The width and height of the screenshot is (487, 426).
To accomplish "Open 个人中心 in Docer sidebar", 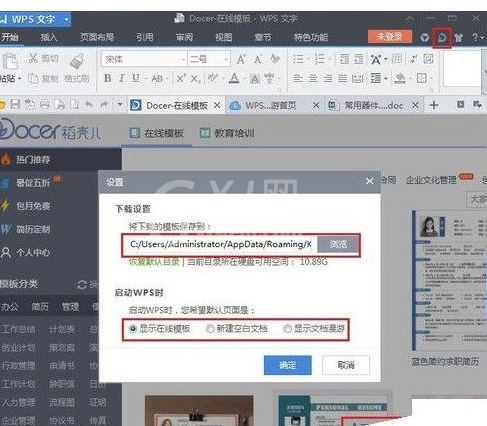I will coord(33,252).
